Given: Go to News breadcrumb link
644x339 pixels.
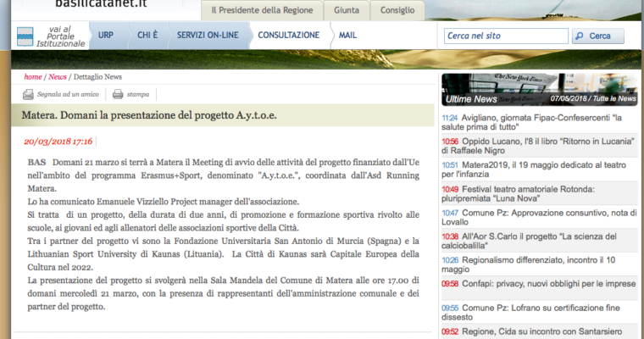Looking at the screenshot, I should [x=58, y=77].
